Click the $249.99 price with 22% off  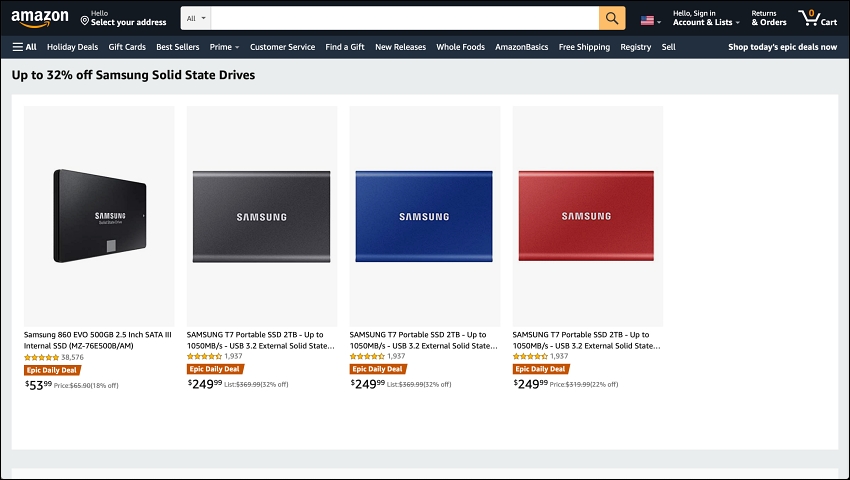[x=531, y=384]
